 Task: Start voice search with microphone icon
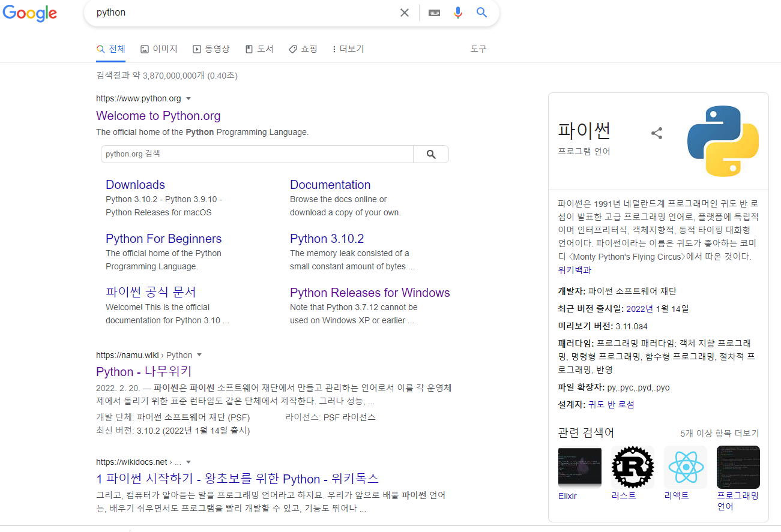(x=458, y=13)
